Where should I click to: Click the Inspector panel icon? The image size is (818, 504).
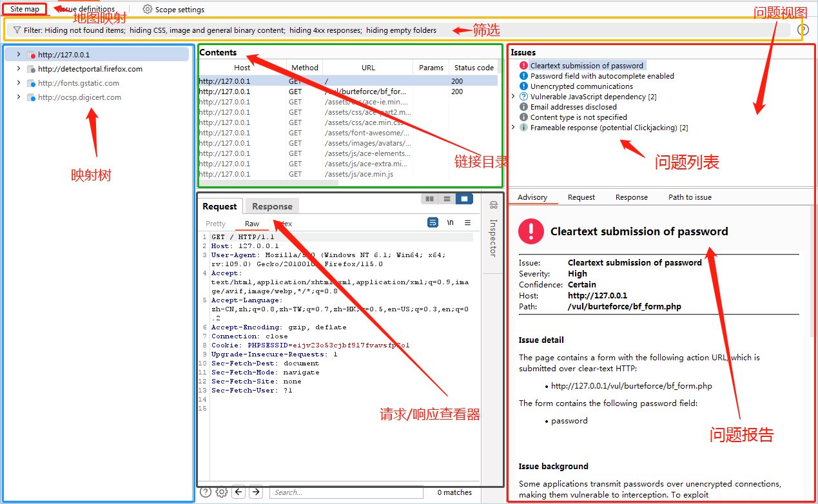pyautogui.click(x=494, y=206)
